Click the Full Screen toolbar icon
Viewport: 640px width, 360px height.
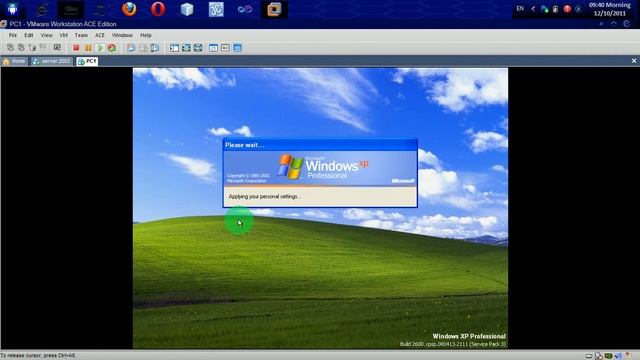(x=186, y=48)
